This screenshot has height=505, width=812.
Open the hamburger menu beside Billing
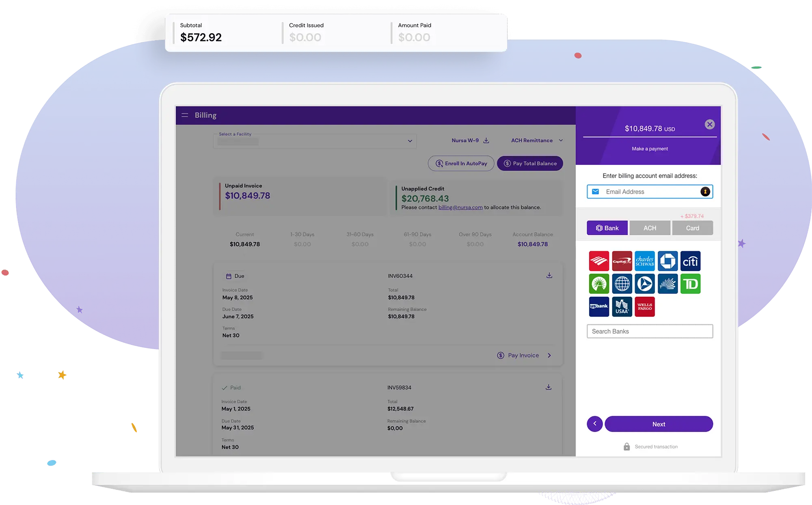click(185, 115)
